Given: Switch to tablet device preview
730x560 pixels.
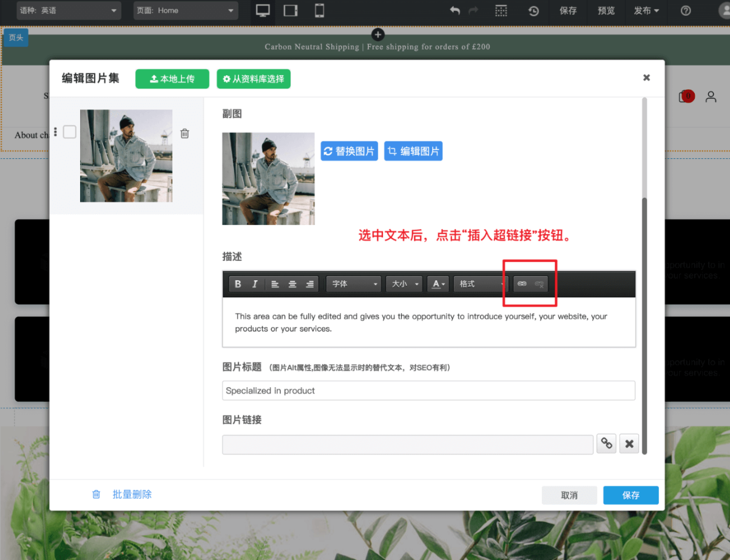Looking at the screenshot, I should click(291, 10).
